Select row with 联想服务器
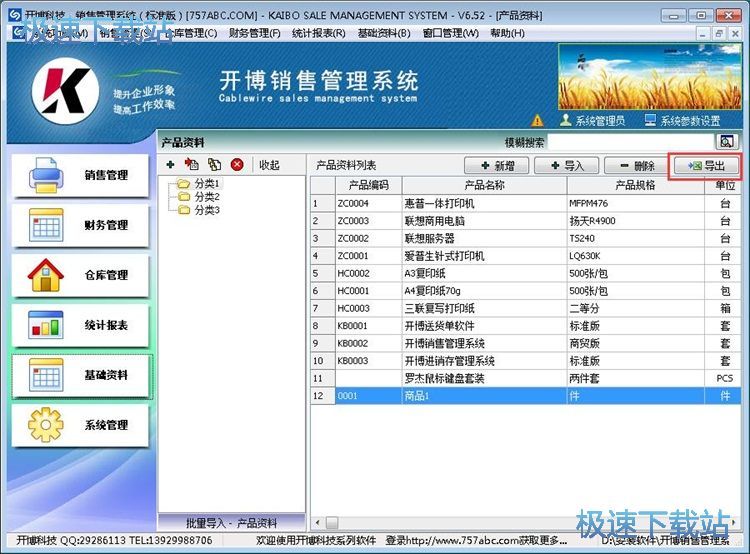Screen dimensions: 750x554 click(x=526, y=238)
